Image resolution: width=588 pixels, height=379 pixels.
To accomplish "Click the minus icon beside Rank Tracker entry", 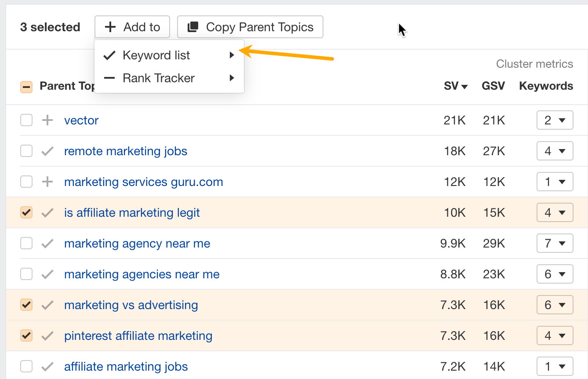I will click(x=109, y=78).
